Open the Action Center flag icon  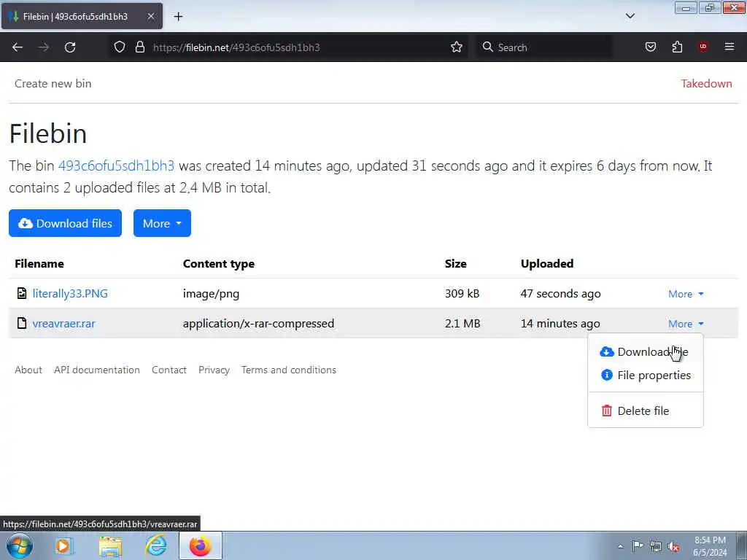coord(638,546)
